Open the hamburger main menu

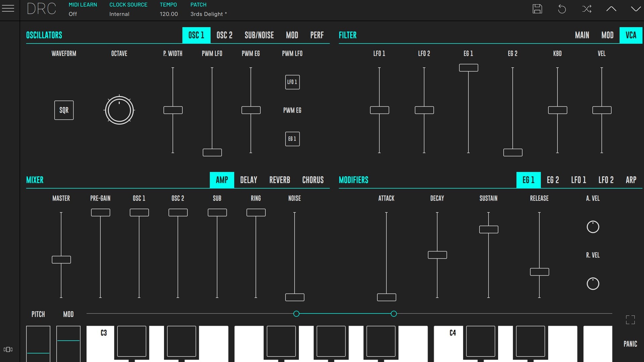pos(8,8)
